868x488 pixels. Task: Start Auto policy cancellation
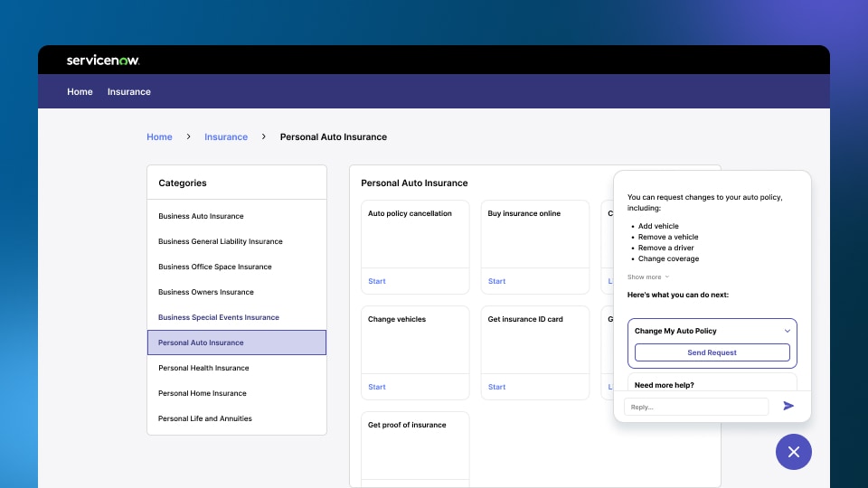(377, 281)
